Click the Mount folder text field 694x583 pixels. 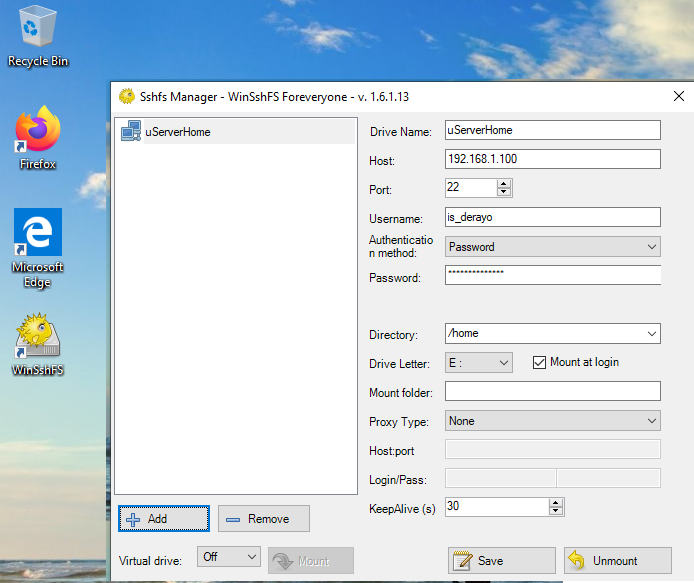tap(552, 391)
